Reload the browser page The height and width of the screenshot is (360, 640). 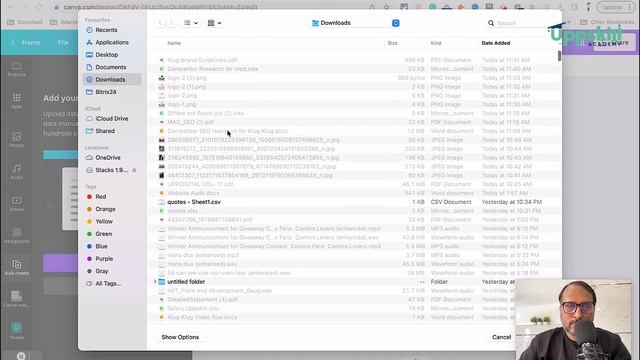[x=39, y=7]
